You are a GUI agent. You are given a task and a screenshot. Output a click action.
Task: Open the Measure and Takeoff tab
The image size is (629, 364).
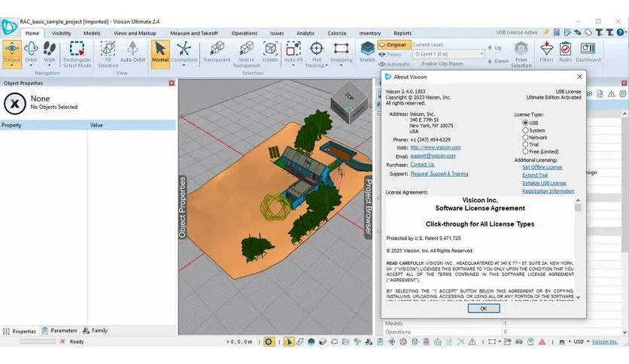[x=194, y=33]
